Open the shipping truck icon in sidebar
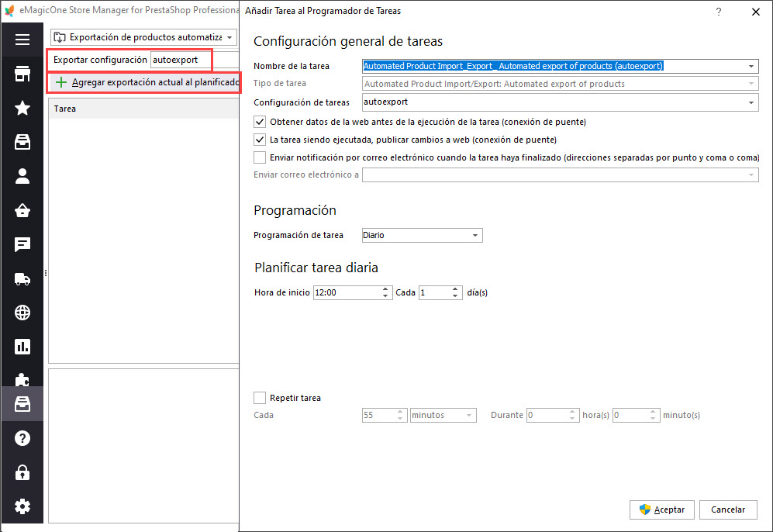Image resolution: width=773 pixels, height=532 pixels. [x=22, y=279]
